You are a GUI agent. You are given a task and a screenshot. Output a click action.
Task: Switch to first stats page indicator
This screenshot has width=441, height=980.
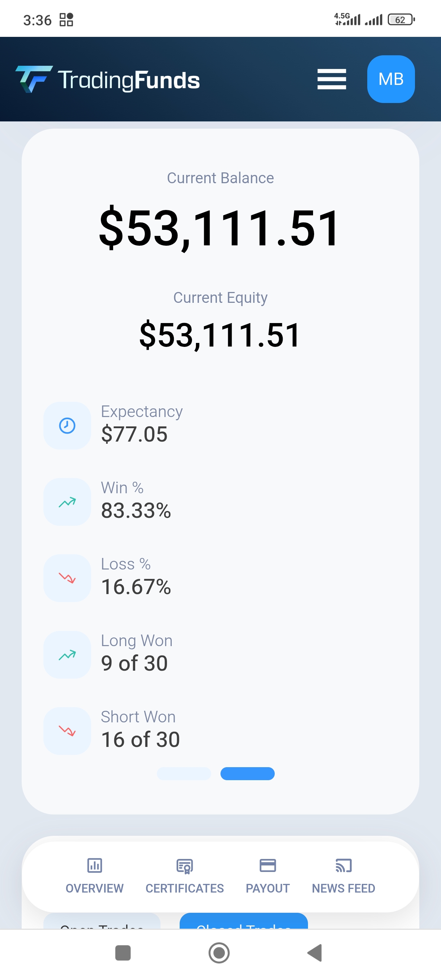coord(184,773)
